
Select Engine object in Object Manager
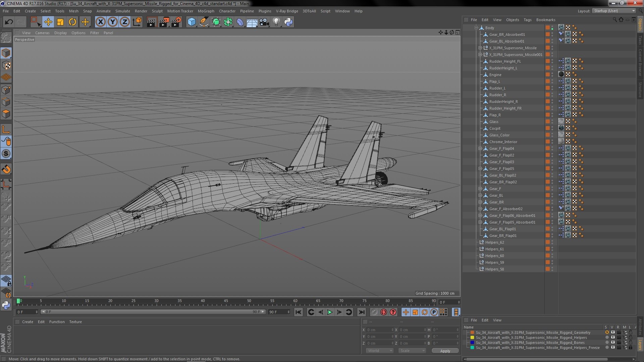(x=495, y=75)
